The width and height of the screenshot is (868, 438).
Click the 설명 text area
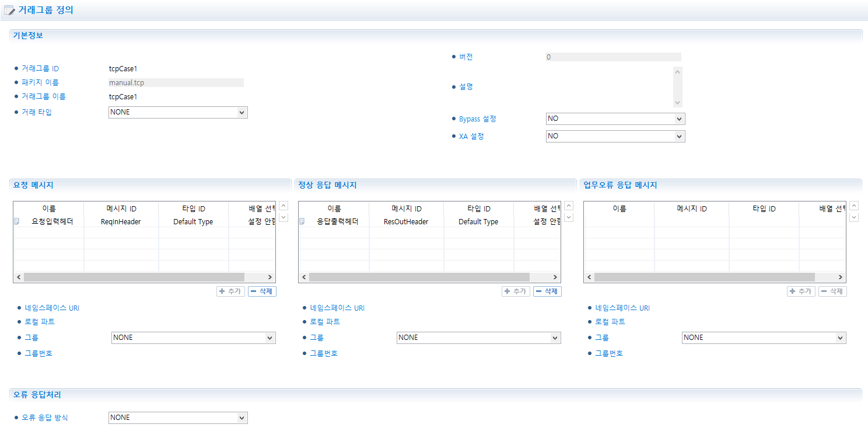[609, 86]
